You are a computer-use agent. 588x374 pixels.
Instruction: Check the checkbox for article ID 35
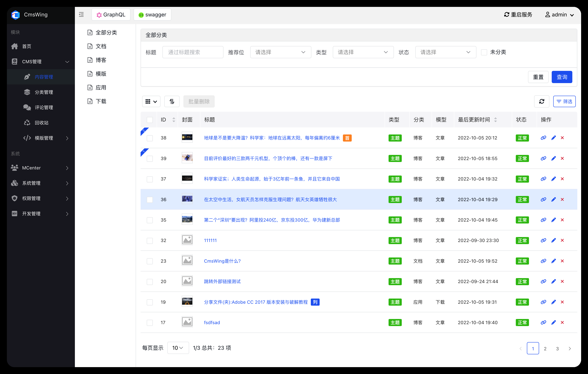(150, 220)
